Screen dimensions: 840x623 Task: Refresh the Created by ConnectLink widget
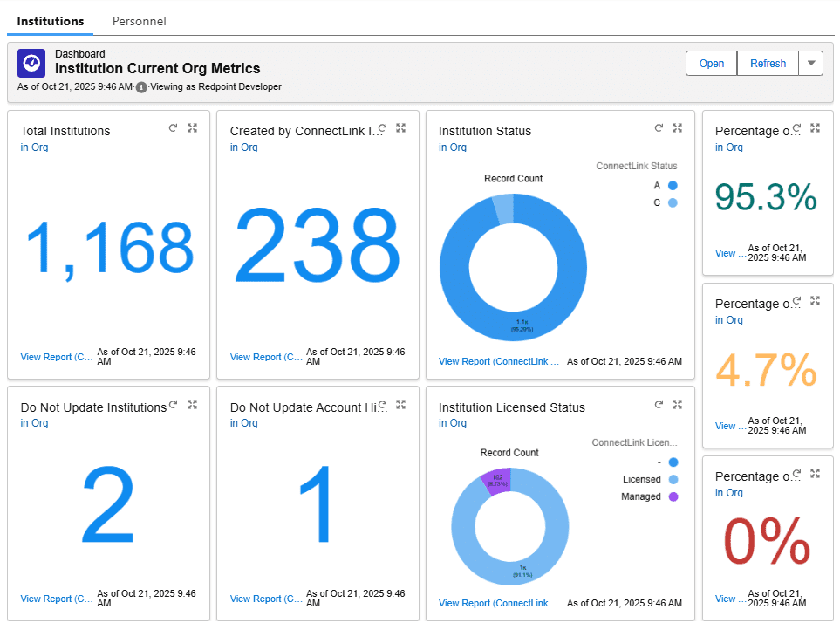[382, 127]
